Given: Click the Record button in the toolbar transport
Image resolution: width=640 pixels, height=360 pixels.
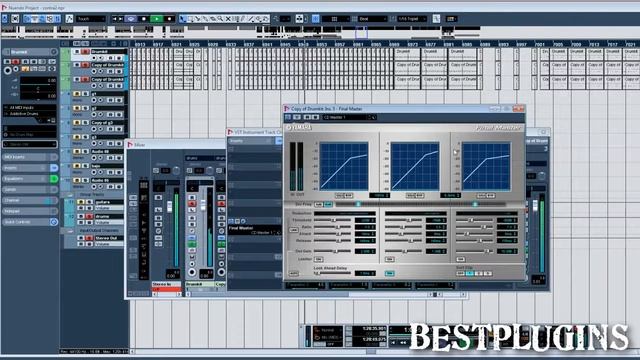Looking at the screenshot, I should point(169,19).
